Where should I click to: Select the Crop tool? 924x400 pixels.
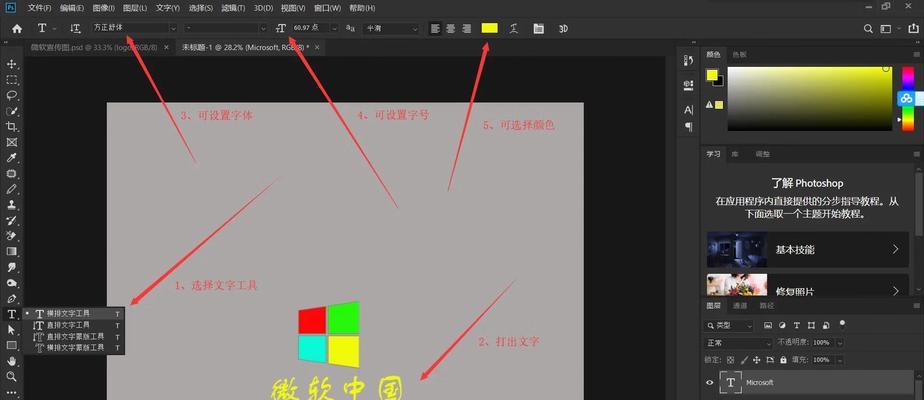(11, 127)
